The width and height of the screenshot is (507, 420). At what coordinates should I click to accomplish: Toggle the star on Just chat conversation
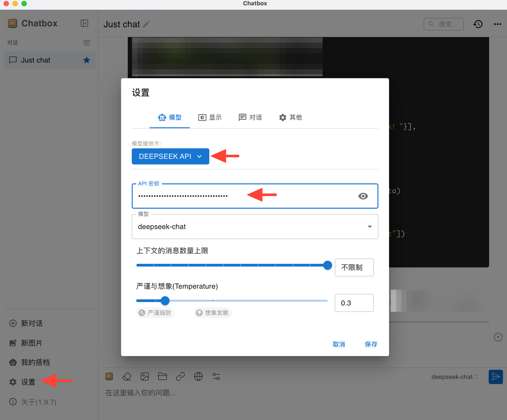[x=87, y=60]
